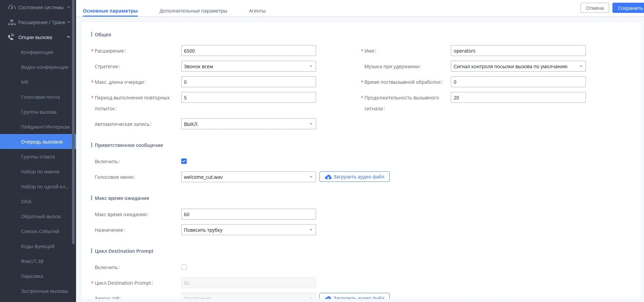Click the System Status gauge icon
Image resolution: width=644 pixels, height=302 pixels.
[12, 7]
